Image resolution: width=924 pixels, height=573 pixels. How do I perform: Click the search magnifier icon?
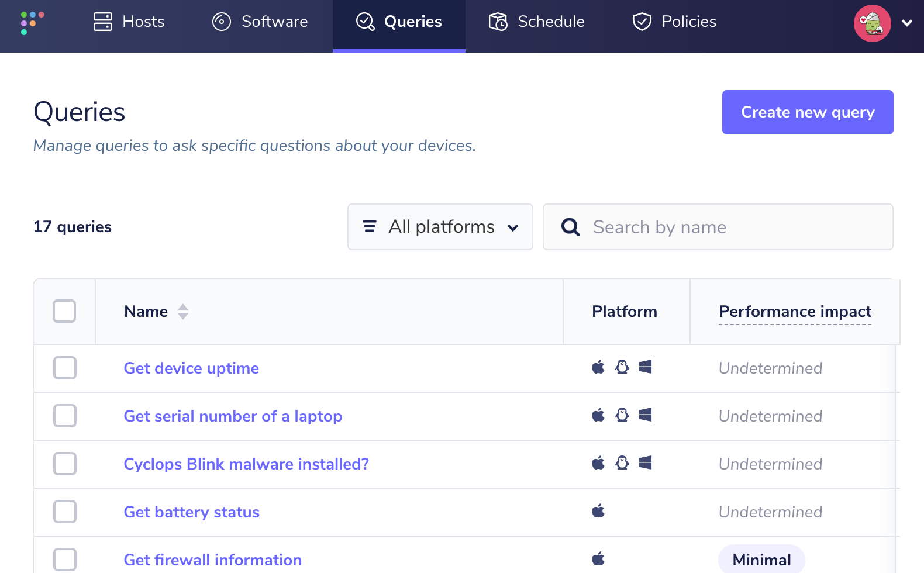(x=570, y=227)
